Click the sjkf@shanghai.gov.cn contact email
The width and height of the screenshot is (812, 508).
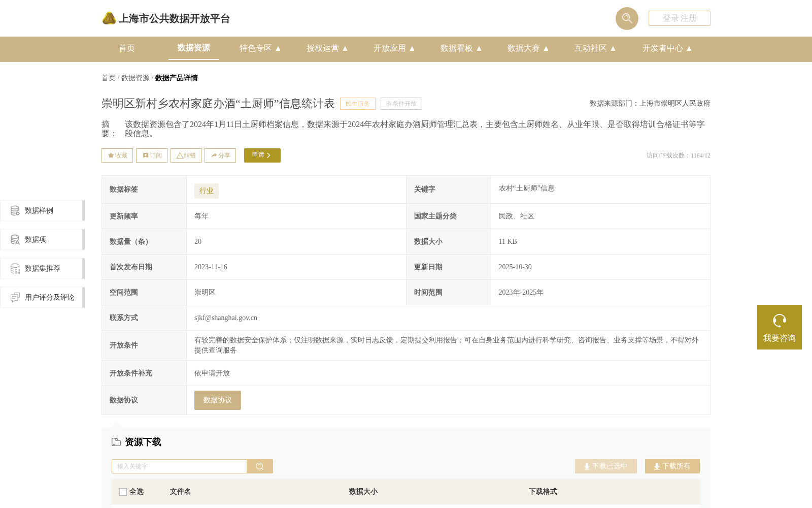click(226, 318)
